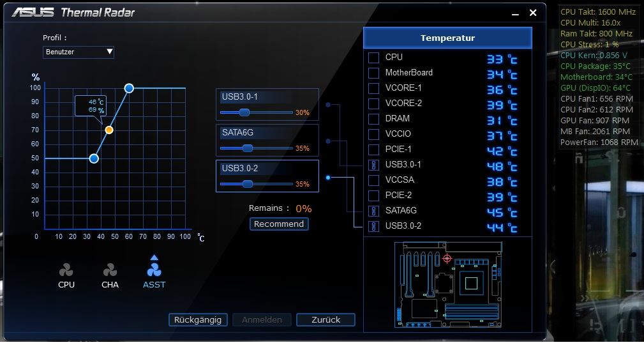Check the DRAM sensor checkbox
Image resolution: width=644 pixels, height=345 pixels.
coord(373,119)
